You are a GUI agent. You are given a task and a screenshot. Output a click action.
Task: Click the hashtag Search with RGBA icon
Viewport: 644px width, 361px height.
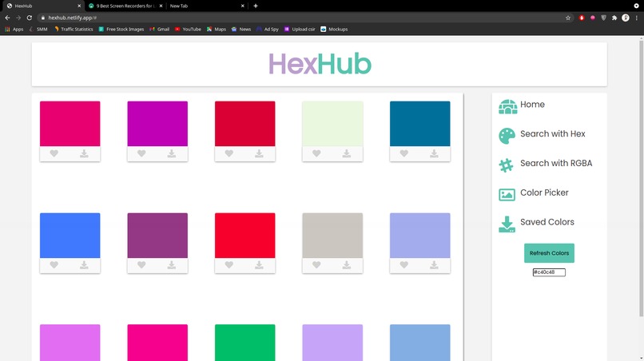click(x=506, y=165)
